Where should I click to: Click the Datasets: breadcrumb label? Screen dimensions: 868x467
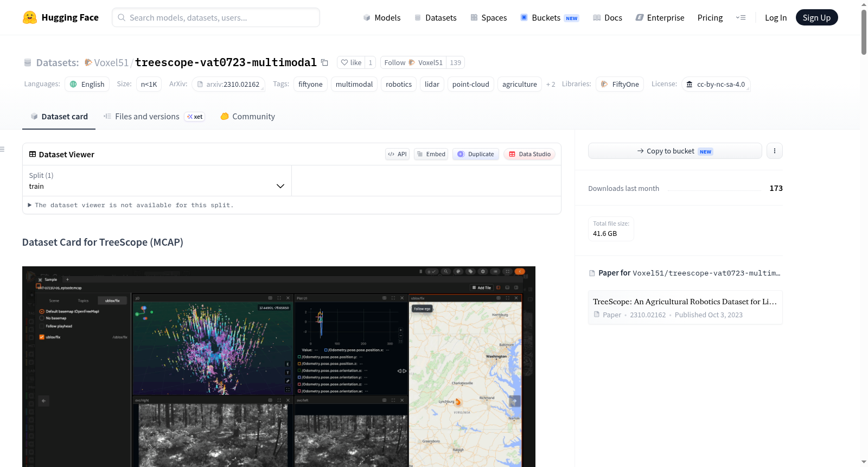tap(58, 62)
